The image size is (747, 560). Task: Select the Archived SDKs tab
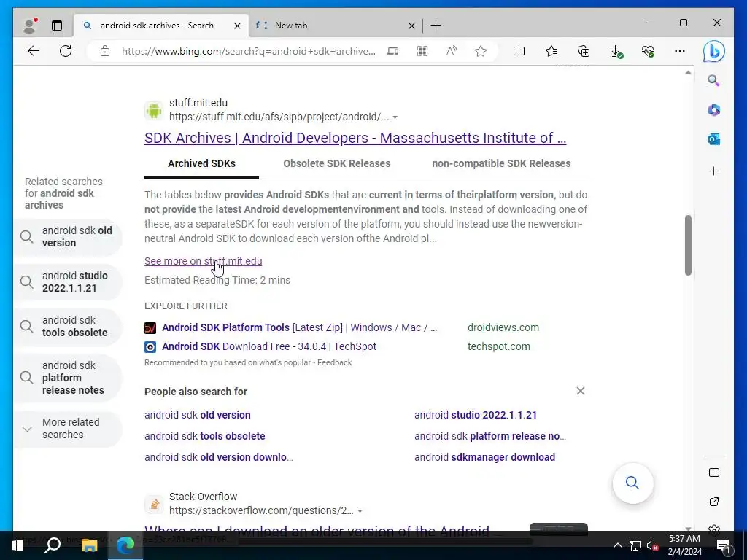click(201, 163)
